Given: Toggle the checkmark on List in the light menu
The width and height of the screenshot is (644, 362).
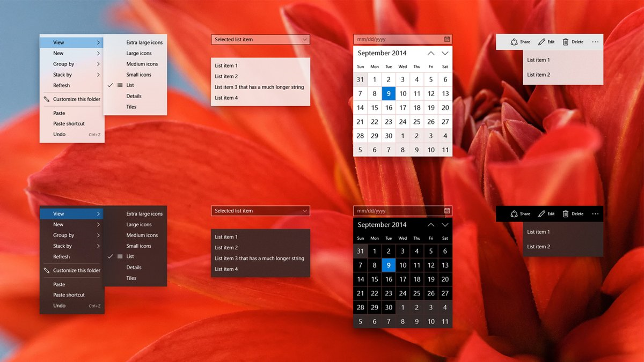Looking at the screenshot, I should [x=111, y=85].
